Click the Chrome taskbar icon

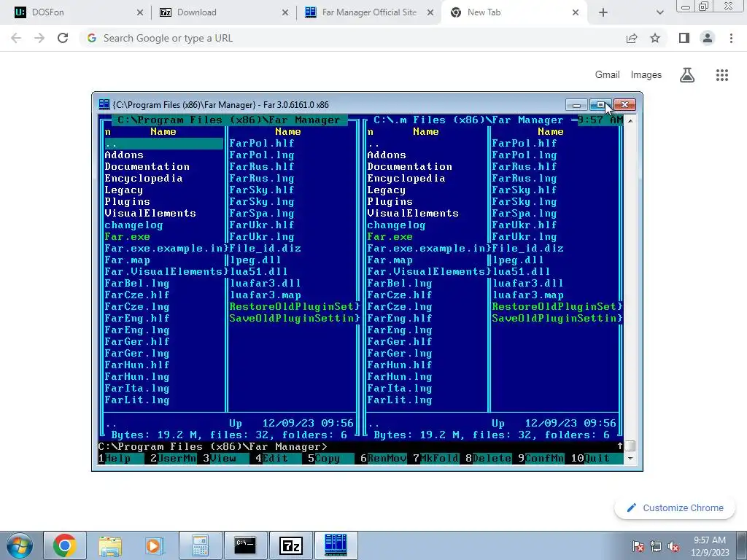65,545
